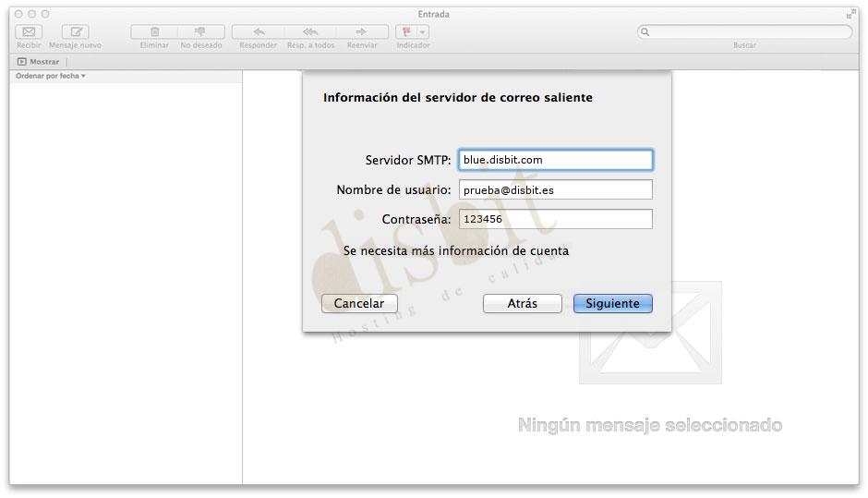Click the Eliminar trash icon
This screenshot has height=498, width=868.
(154, 32)
